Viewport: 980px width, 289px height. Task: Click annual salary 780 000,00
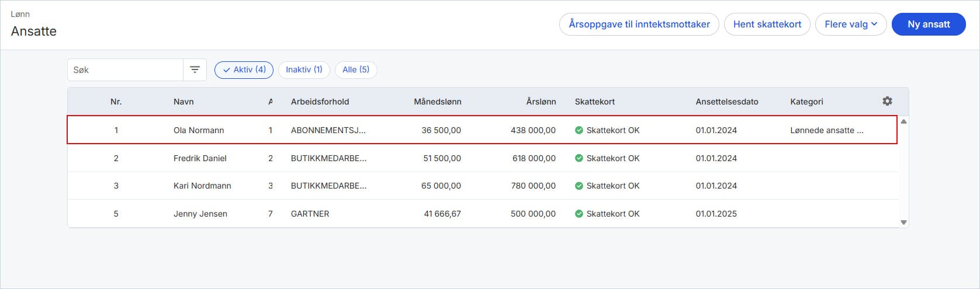click(x=534, y=186)
